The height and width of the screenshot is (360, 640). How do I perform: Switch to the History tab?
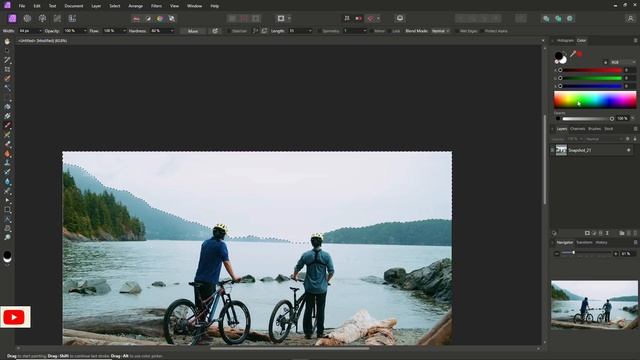(601, 242)
